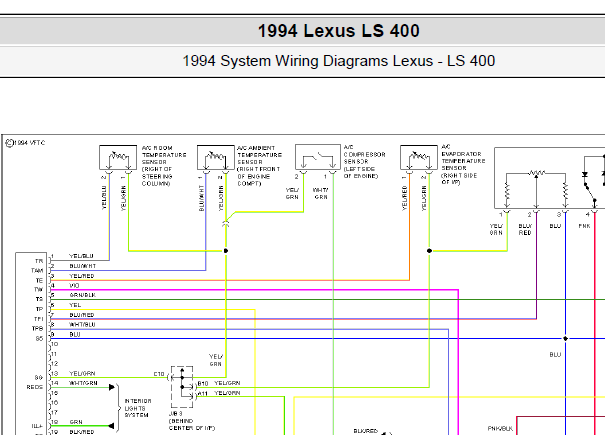Click the "YEL/RED" wire label at pin 3

click(x=82, y=276)
